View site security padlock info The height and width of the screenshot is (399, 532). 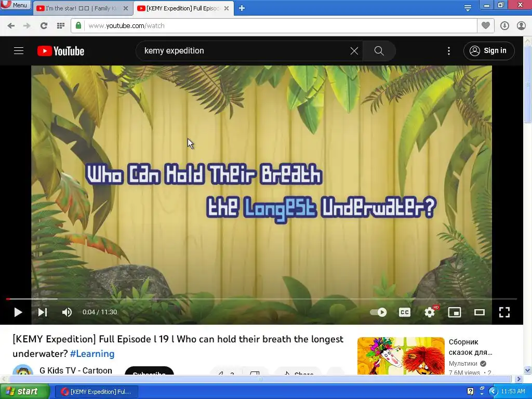click(x=78, y=25)
